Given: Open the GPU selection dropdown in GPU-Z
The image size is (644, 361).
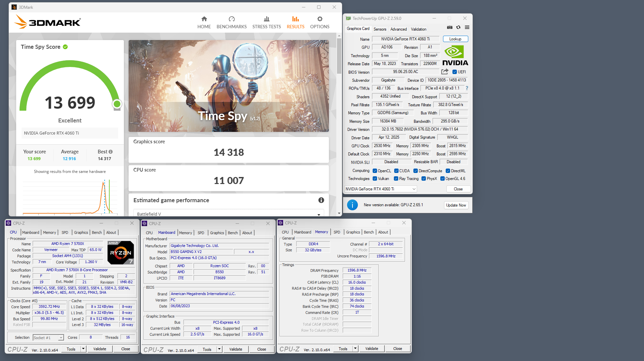Looking at the screenshot, I should coord(381,189).
